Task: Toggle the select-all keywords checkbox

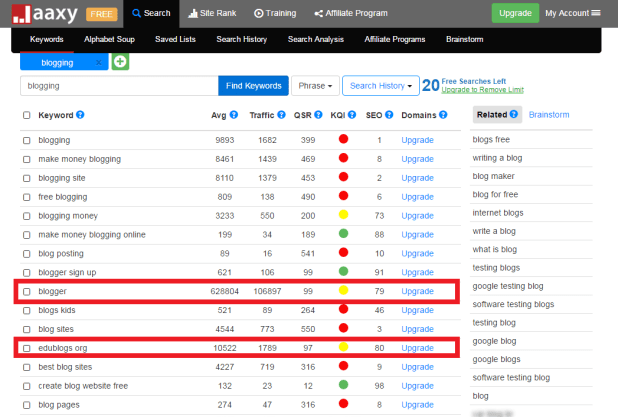Action: [x=26, y=115]
